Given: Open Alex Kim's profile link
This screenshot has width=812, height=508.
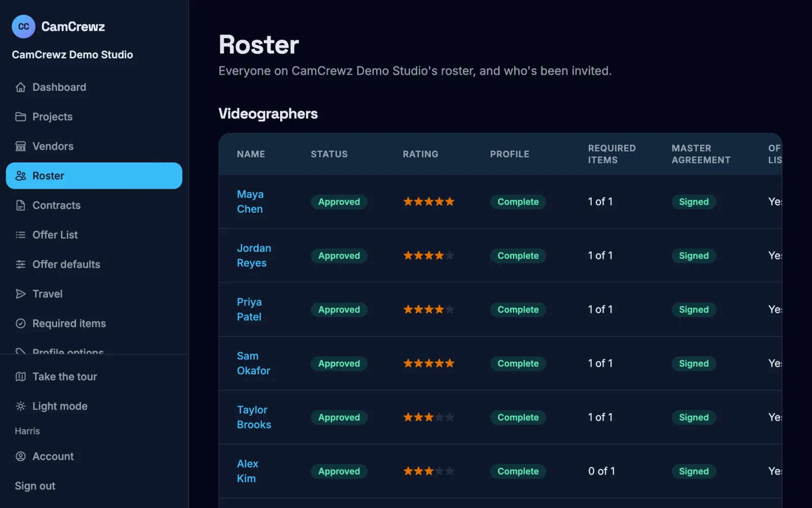Looking at the screenshot, I should 247,471.
